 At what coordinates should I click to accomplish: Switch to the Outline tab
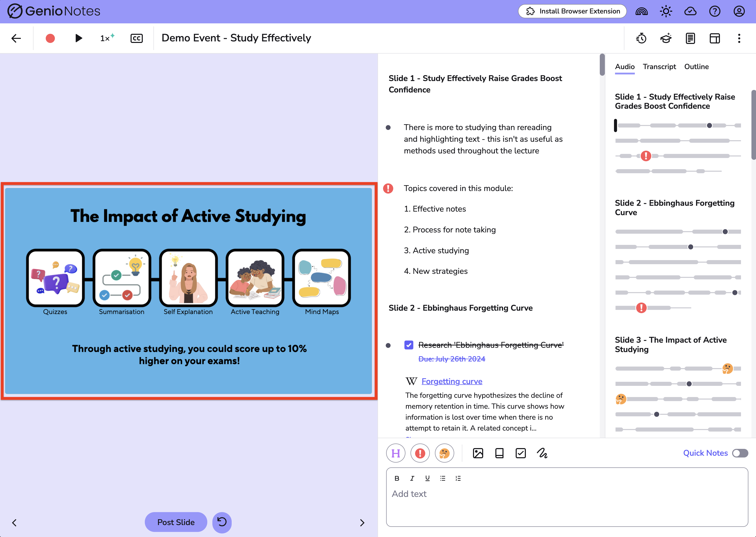[x=696, y=67]
